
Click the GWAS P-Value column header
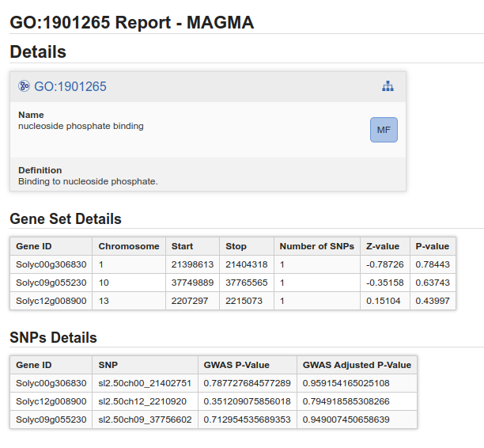pyautogui.click(x=236, y=365)
